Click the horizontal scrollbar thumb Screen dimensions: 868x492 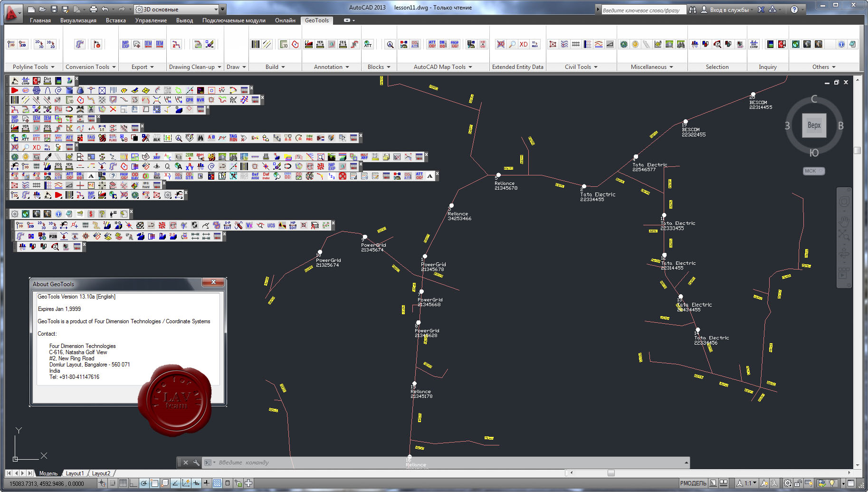(611, 473)
